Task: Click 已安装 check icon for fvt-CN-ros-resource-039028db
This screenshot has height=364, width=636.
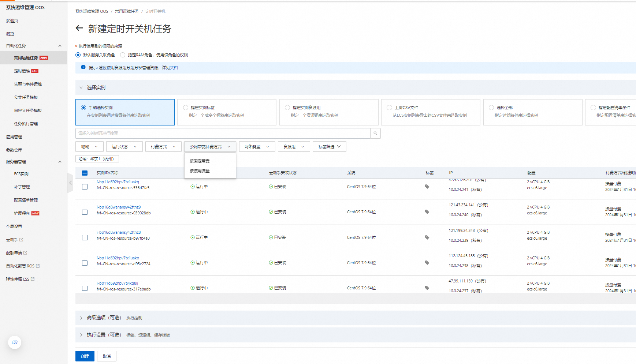Action: (x=271, y=212)
